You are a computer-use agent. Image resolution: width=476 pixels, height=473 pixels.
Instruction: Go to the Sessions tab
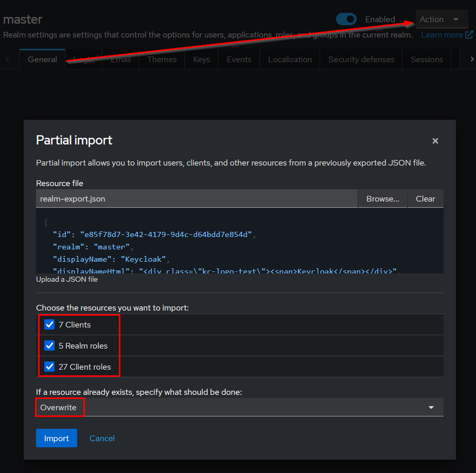pyautogui.click(x=426, y=59)
